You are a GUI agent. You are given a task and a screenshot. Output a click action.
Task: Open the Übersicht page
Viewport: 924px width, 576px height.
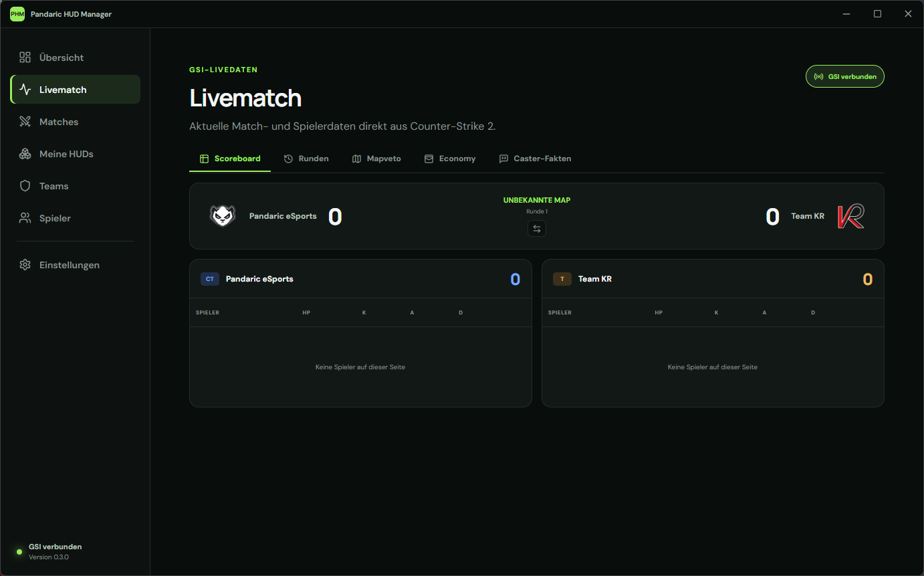(76, 58)
